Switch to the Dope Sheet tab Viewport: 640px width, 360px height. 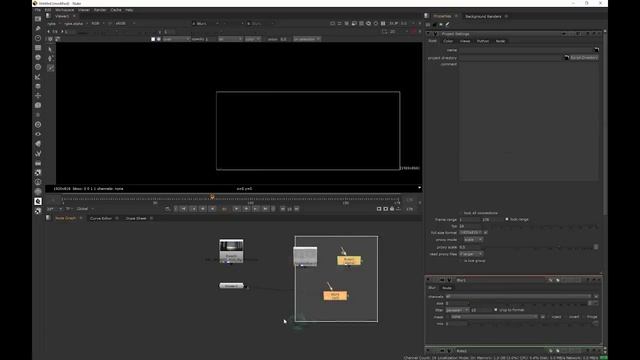pyautogui.click(x=136, y=218)
